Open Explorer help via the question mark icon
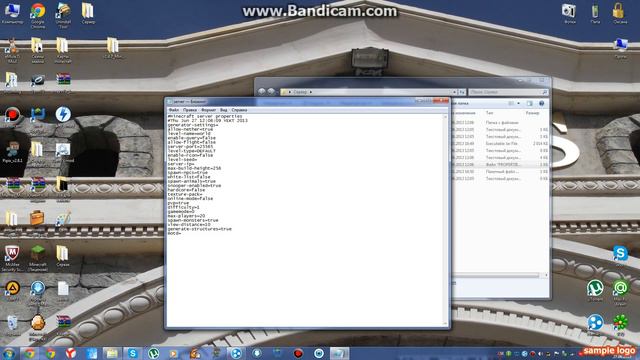 click(542, 104)
